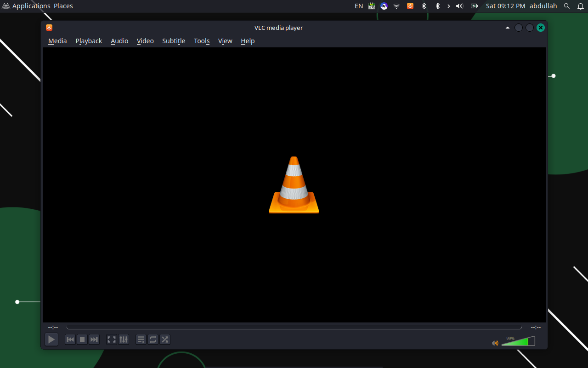Click the Stop playback button

[82, 339]
